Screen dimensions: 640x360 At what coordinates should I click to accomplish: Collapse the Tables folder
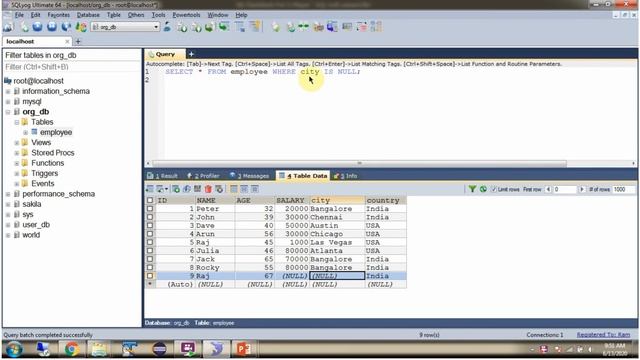pos(17,122)
